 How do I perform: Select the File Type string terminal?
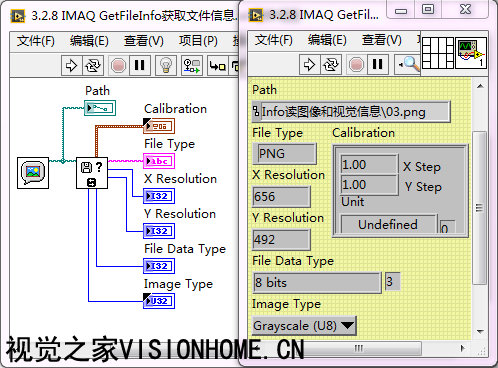[x=159, y=161]
